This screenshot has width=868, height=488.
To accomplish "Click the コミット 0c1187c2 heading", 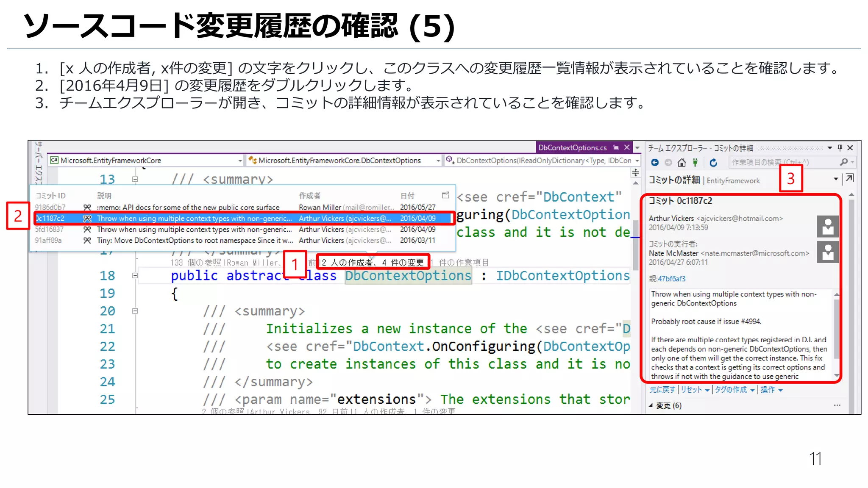I will [680, 200].
